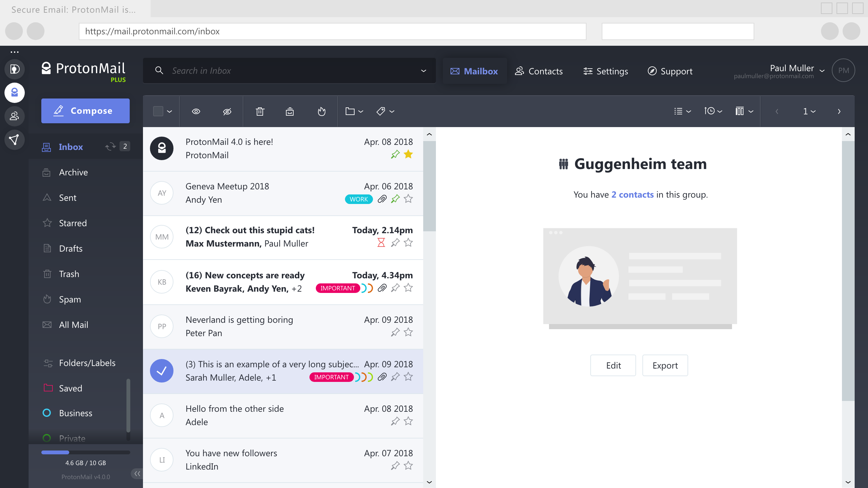This screenshot has height=488, width=868.
Task: Click the 4.6 GB storage usage bar
Action: pyautogui.click(x=85, y=452)
